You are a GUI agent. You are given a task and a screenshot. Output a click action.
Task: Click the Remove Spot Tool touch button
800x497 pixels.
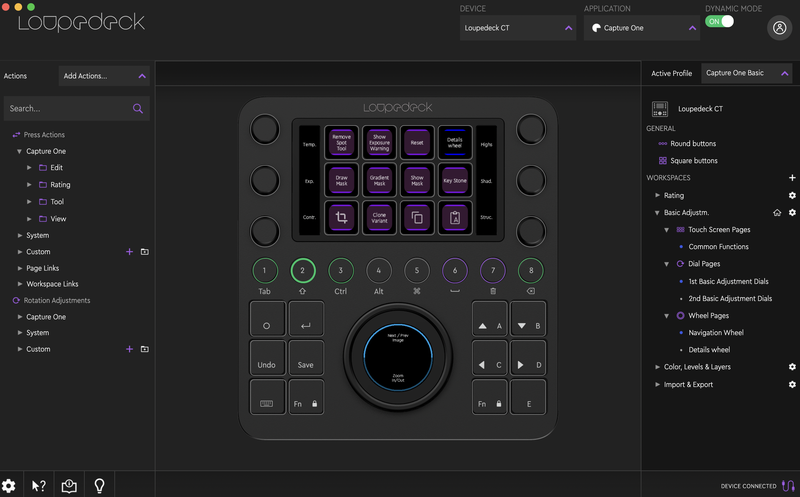(x=341, y=143)
